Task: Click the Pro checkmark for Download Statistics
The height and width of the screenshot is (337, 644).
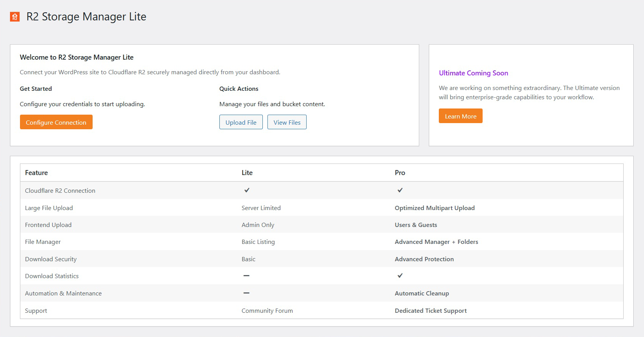Action: pos(400,276)
